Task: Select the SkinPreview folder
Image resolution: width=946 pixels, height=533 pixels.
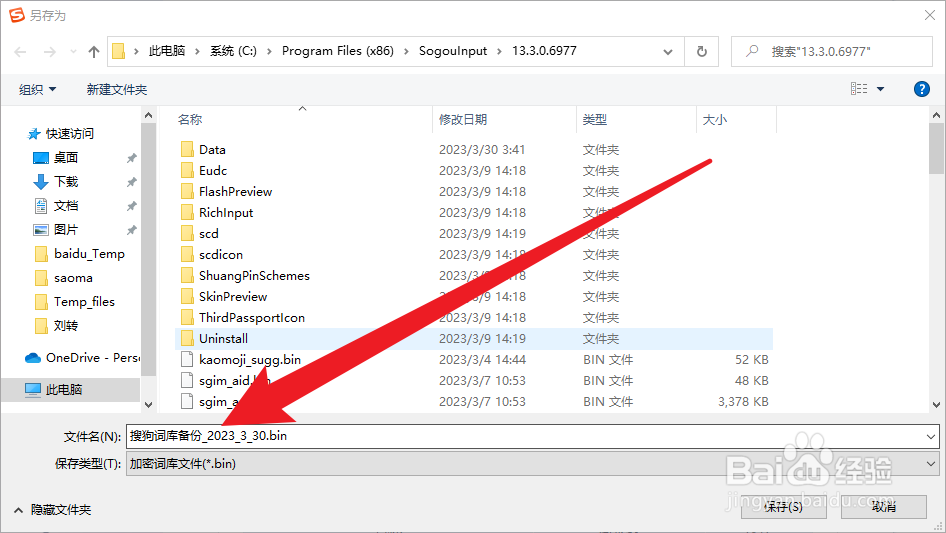Action: [x=233, y=297]
